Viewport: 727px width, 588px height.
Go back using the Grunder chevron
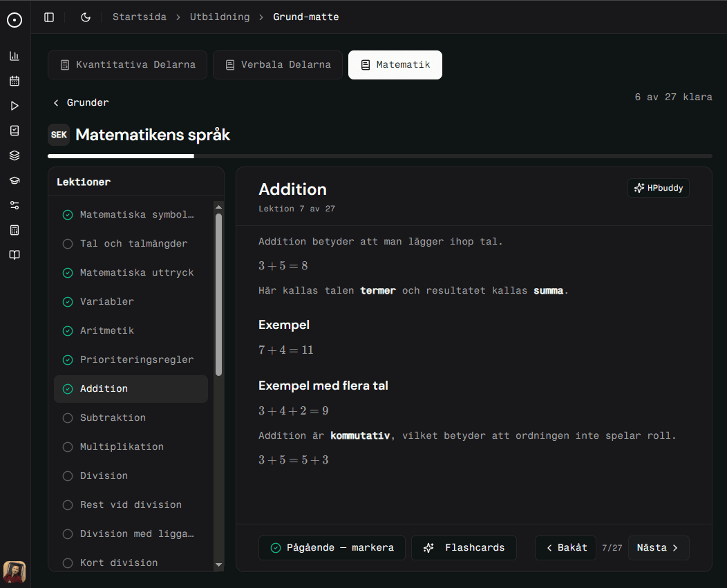pos(56,103)
